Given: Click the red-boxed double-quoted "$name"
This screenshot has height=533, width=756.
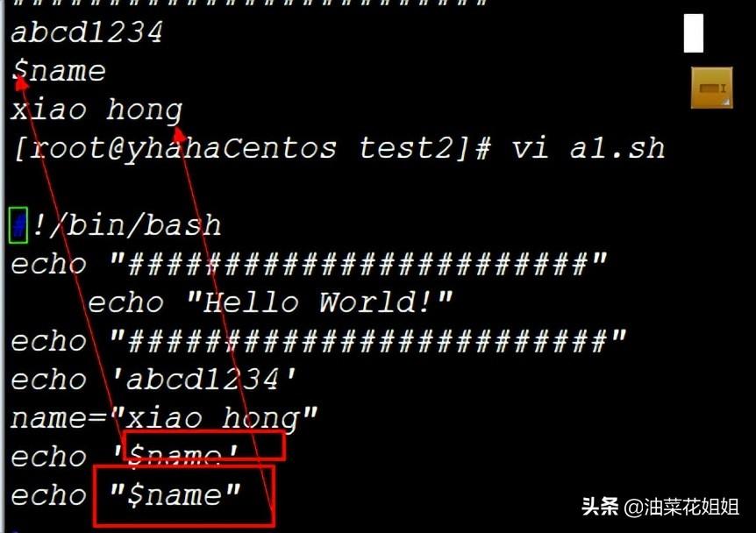Looking at the screenshot, I should coord(183,495).
